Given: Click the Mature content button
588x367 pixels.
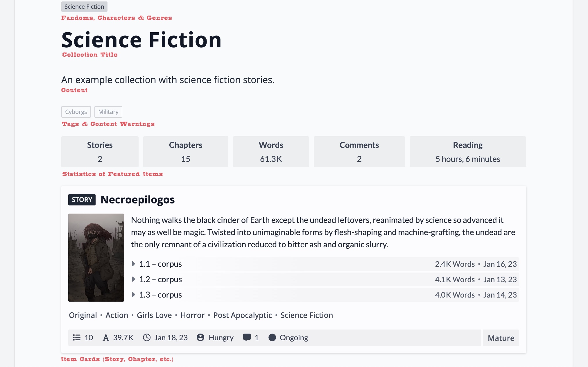Looking at the screenshot, I should (501, 337).
